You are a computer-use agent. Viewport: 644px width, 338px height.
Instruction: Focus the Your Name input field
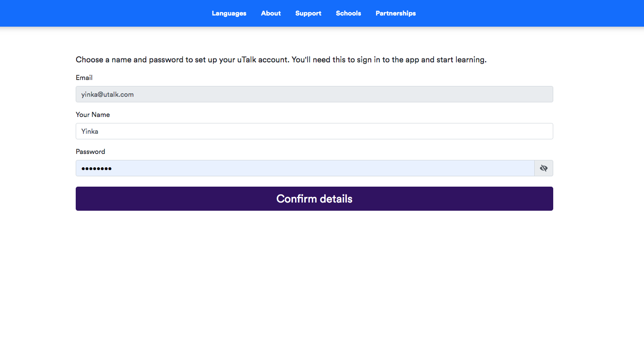coord(314,131)
